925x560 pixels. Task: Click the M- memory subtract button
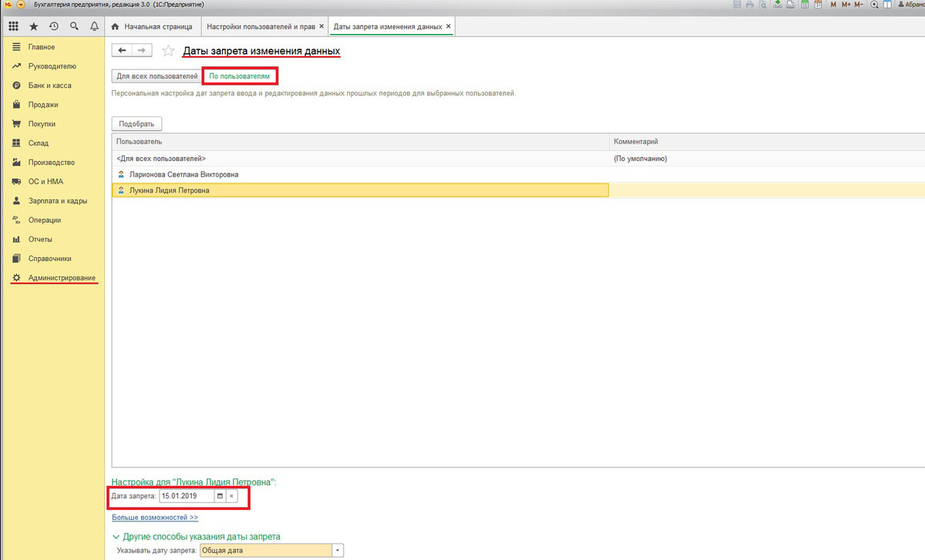coord(859,5)
